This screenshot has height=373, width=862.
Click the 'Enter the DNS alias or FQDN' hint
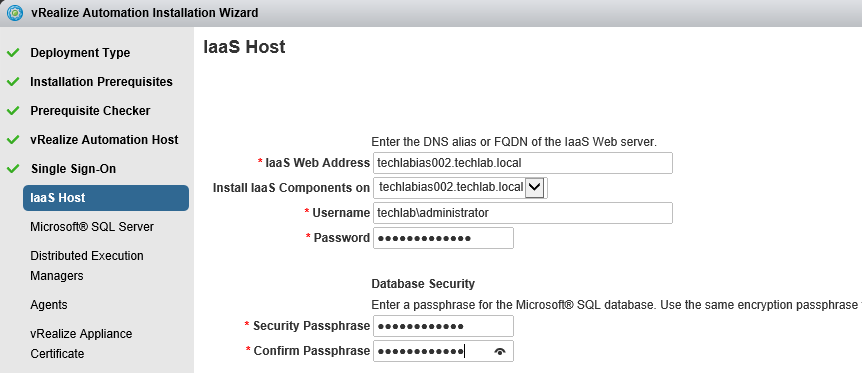coord(514,141)
